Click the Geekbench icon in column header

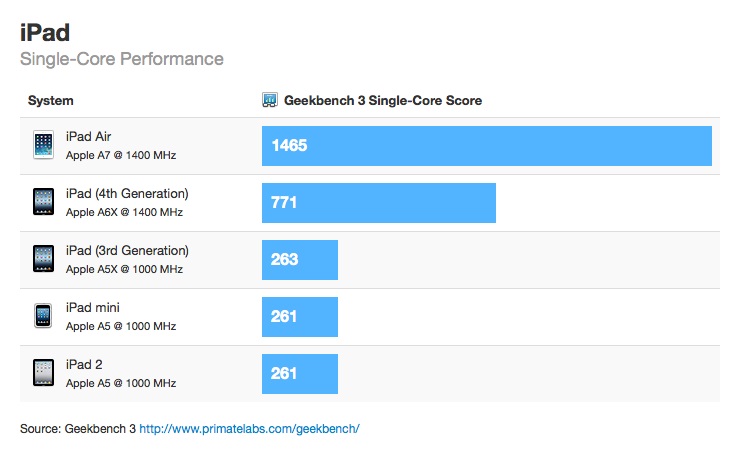[x=270, y=100]
